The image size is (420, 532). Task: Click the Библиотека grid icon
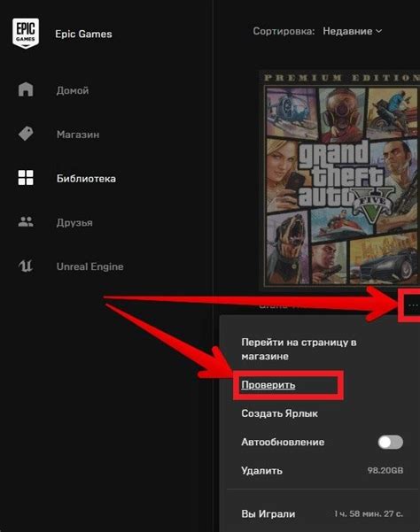[26, 178]
